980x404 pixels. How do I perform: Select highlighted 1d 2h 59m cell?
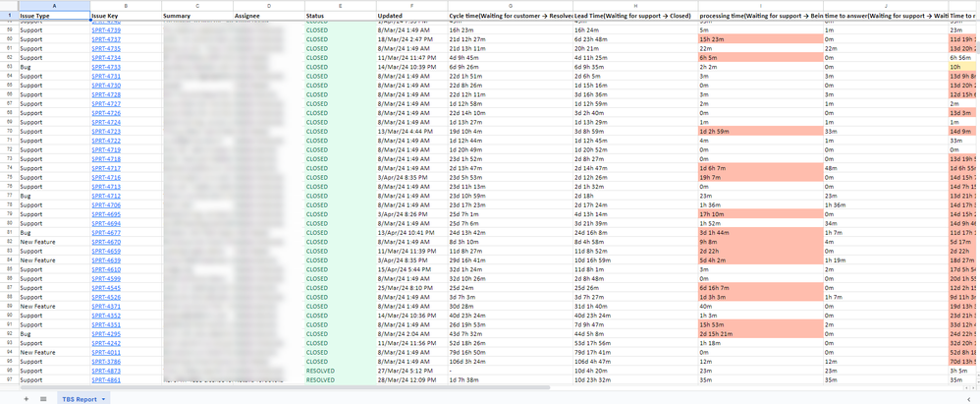point(760,132)
